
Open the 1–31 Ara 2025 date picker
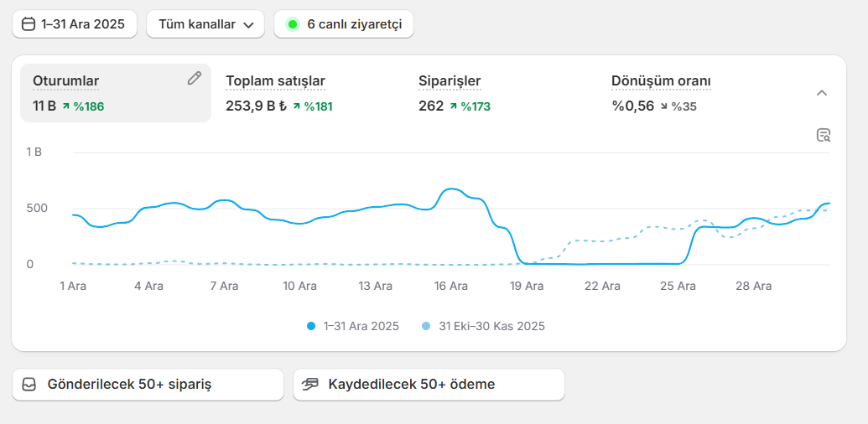tap(74, 24)
